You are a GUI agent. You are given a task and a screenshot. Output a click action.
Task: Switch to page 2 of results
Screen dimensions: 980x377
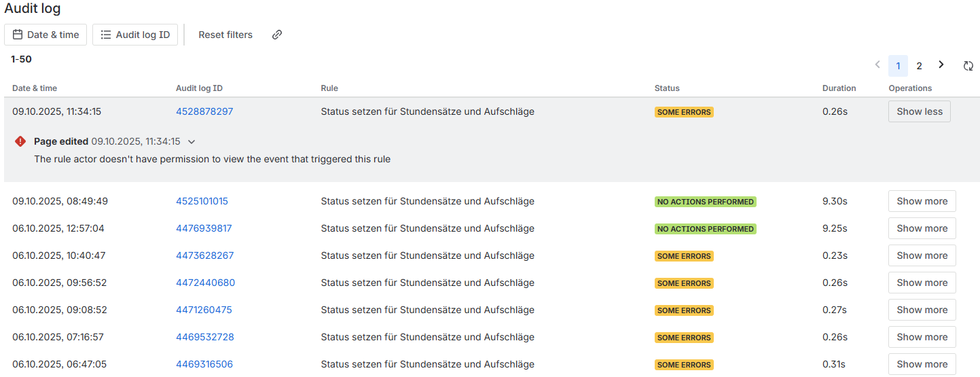919,66
